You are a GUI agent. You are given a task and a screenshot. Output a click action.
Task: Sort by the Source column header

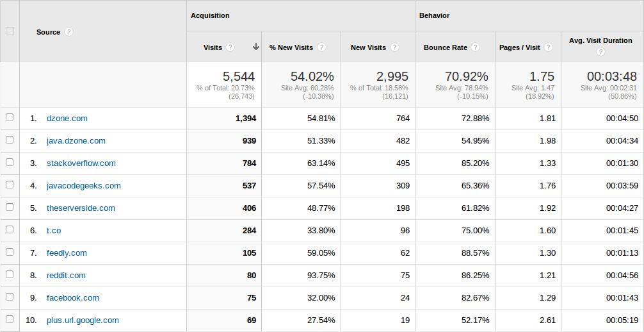48,32
